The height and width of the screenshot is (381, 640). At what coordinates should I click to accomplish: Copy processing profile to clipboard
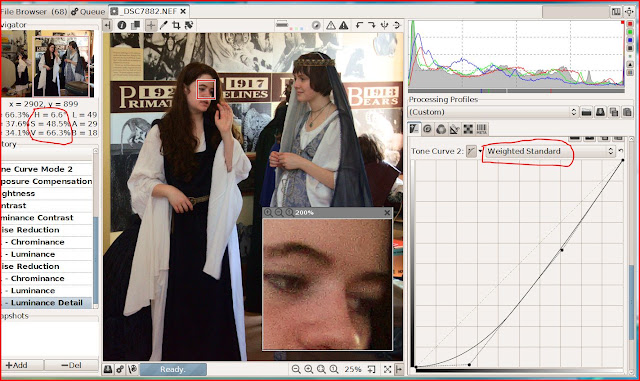tap(613, 112)
